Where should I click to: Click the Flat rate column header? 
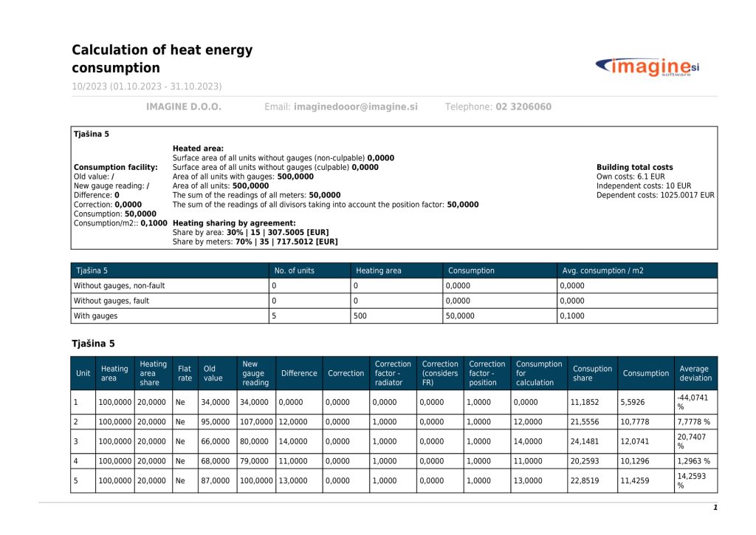pos(185,373)
